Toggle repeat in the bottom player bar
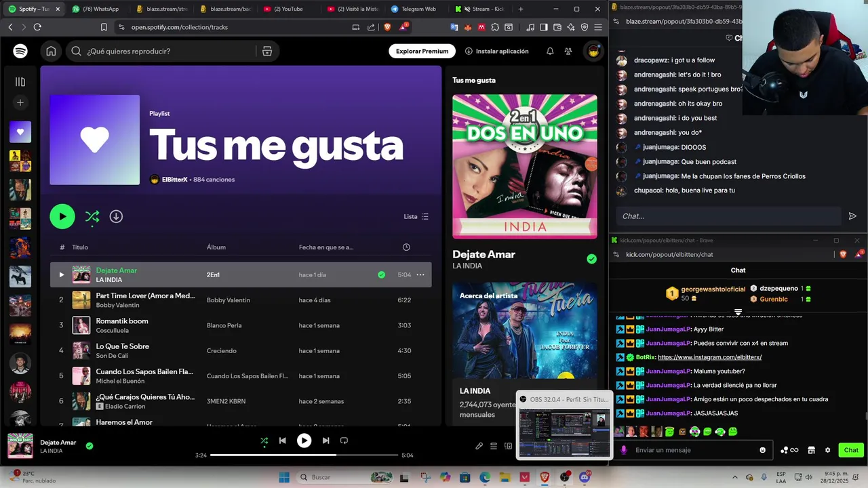 pyautogui.click(x=344, y=441)
